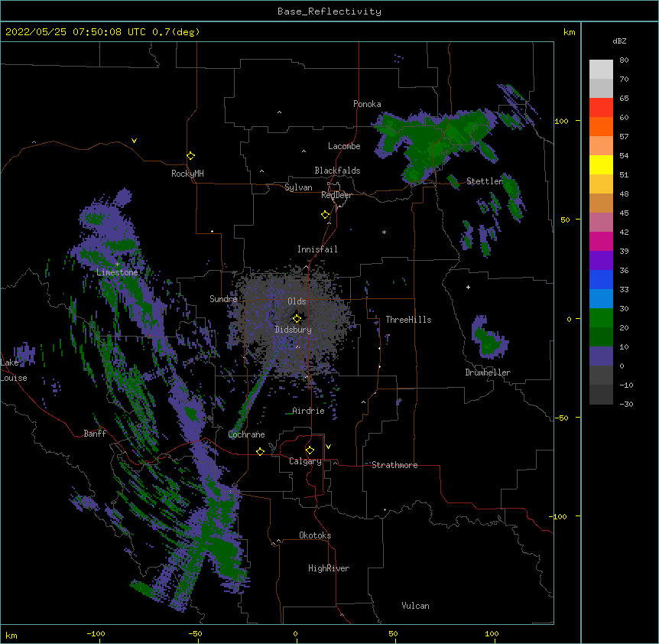Viewport: 659px width, 644px height.
Task: Click the yellow v marker east of Calgary's diamond
Action: click(x=328, y=447)
